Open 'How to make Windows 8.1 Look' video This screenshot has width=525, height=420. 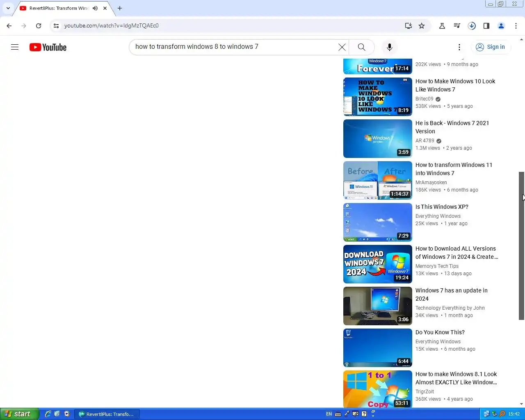point(456,378)
